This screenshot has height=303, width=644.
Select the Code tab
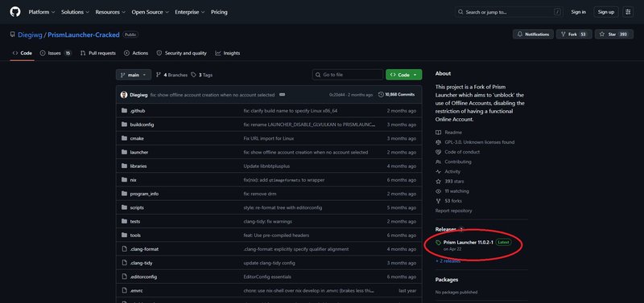[23, 53]
